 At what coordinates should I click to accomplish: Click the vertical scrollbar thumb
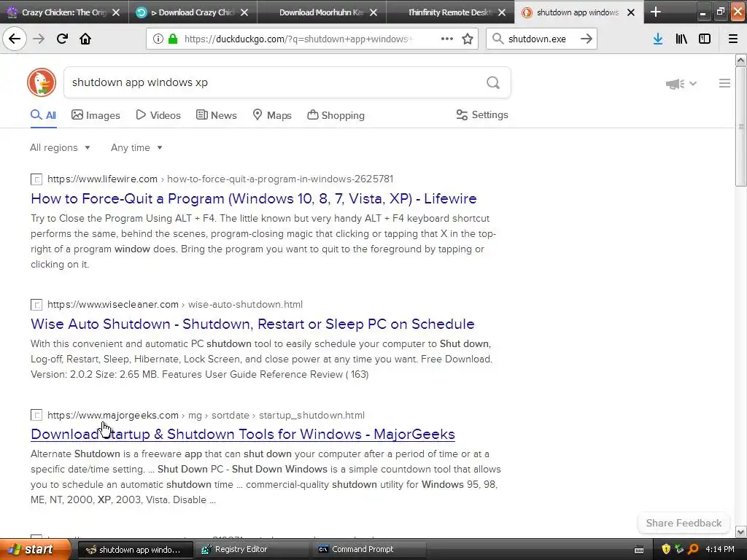coord(741,126)
